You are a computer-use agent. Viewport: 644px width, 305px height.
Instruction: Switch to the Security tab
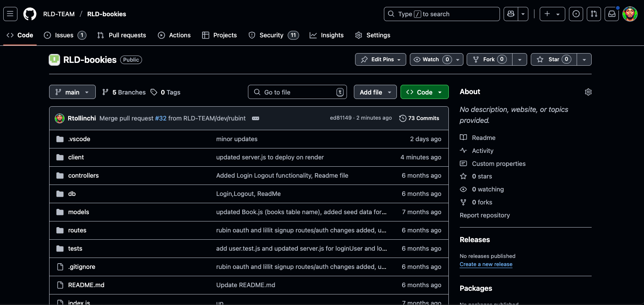pos(271,35)
